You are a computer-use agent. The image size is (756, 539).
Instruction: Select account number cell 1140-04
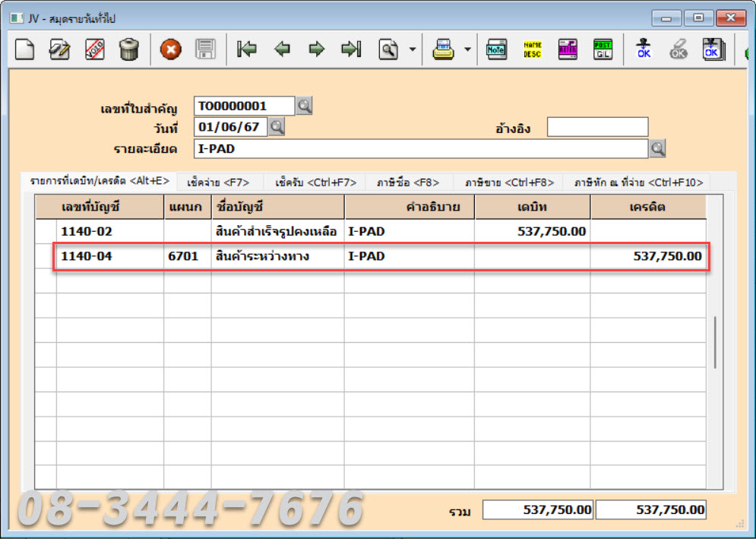click(x=110, y=256)
